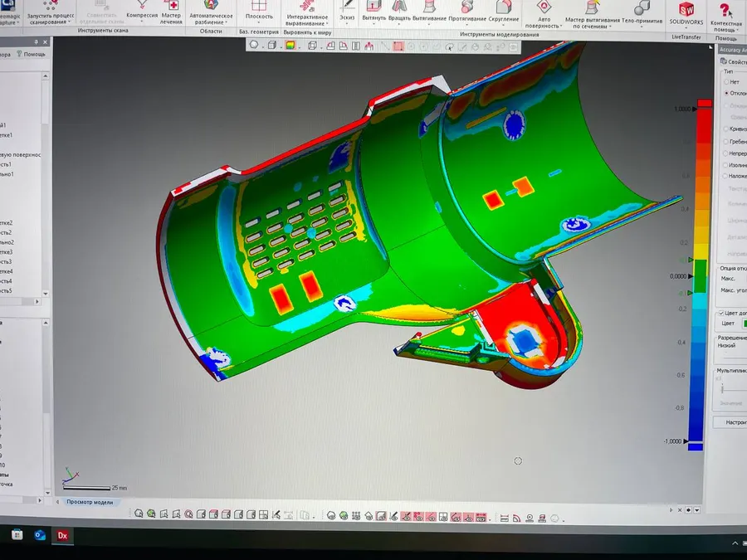This screenshot has width=747, height=560.
Task: Switch to the Просмотр модели tab
Action: [x=90, y=502]
